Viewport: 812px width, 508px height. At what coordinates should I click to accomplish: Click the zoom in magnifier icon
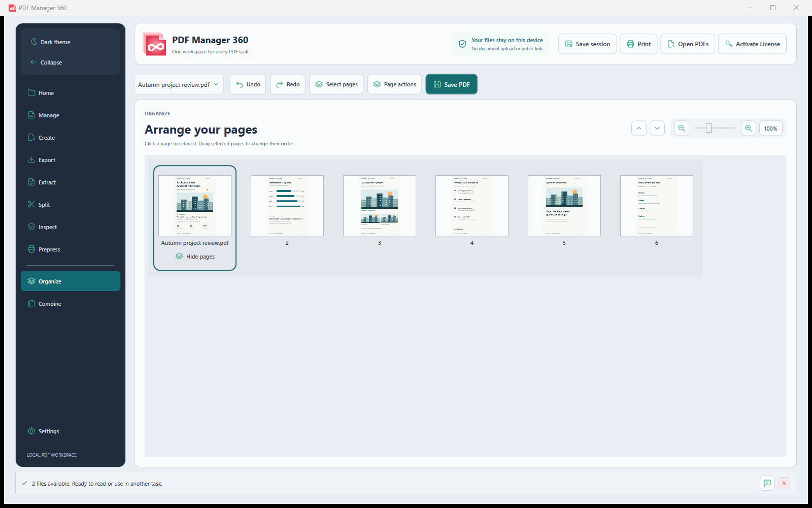coord(749,129)
